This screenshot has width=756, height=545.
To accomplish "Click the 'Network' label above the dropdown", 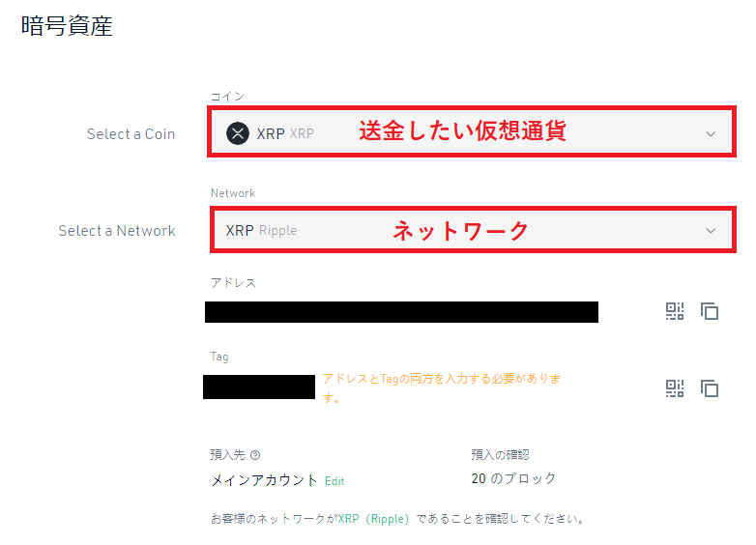I will click(233, 193).
